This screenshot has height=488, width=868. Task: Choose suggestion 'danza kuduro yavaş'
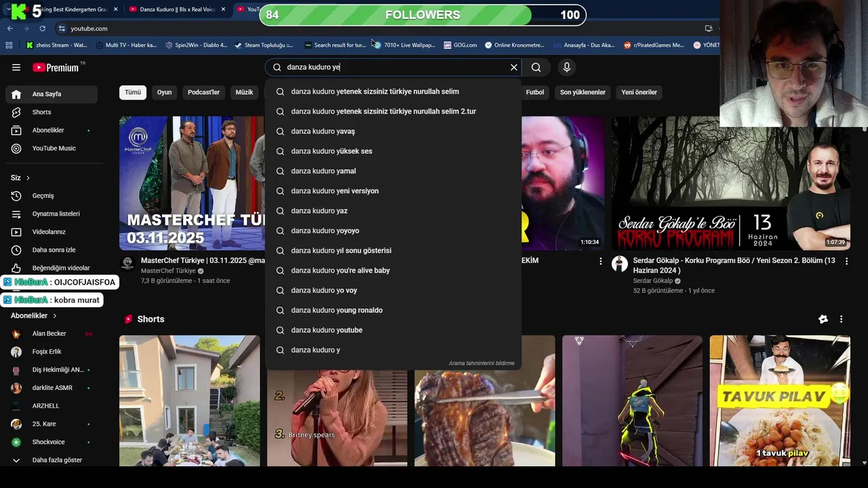393,131
